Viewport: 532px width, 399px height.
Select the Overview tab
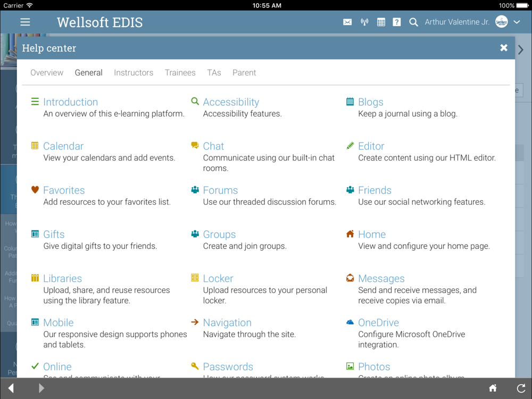[47, 72]
